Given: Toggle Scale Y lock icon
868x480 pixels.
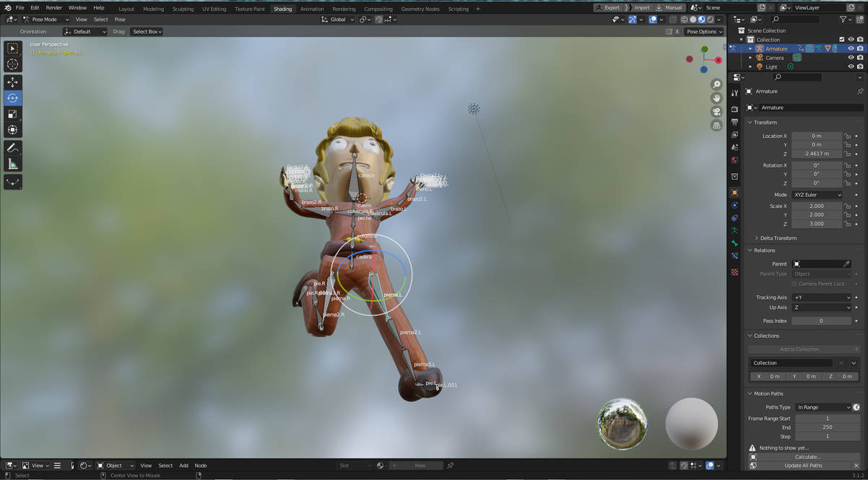Looking at the screenshot, I should pyautogui.click(x=847, y=215).
